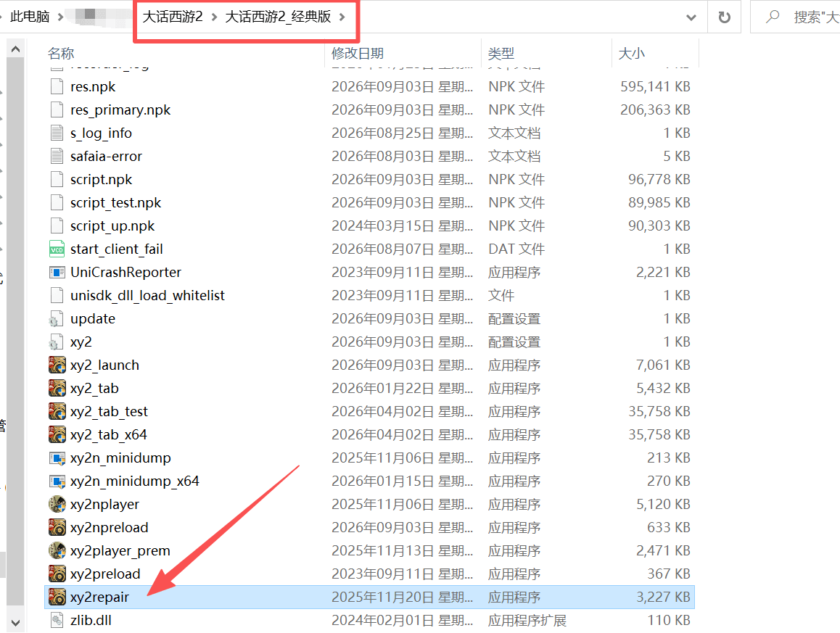Click the xy2 config settings icon
Image resolution: width=840 pixels, height=633 pixels.
tap(56, 342)
